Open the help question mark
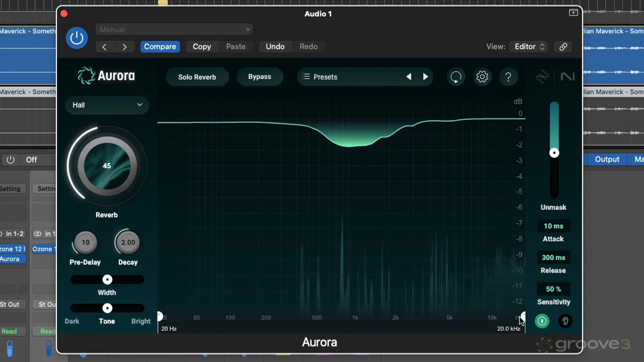The width and height of the screenshot is (644, 362). coord(508,77)
